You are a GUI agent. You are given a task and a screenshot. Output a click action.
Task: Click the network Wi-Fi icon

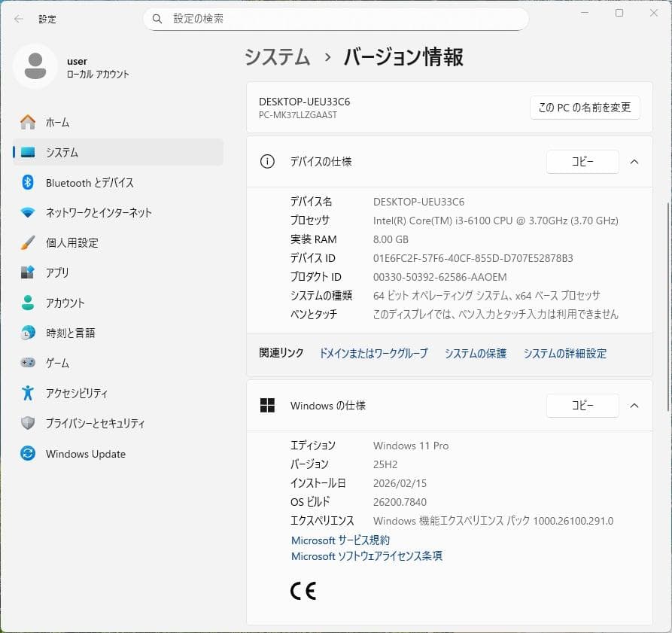28,212
